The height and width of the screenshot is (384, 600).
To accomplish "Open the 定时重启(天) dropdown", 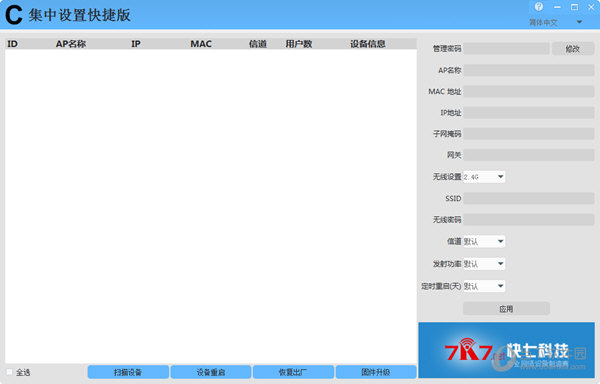I will (x=484, y=286).
